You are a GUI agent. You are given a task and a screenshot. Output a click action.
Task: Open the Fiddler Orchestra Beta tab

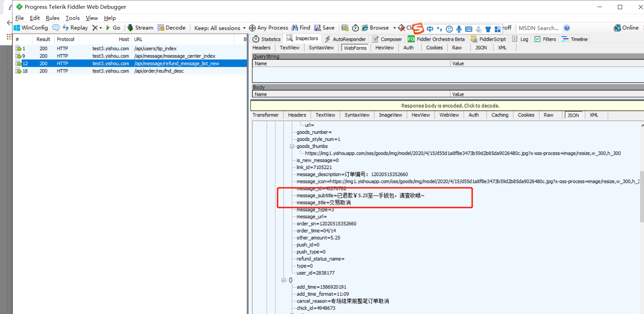pos(436,39)
